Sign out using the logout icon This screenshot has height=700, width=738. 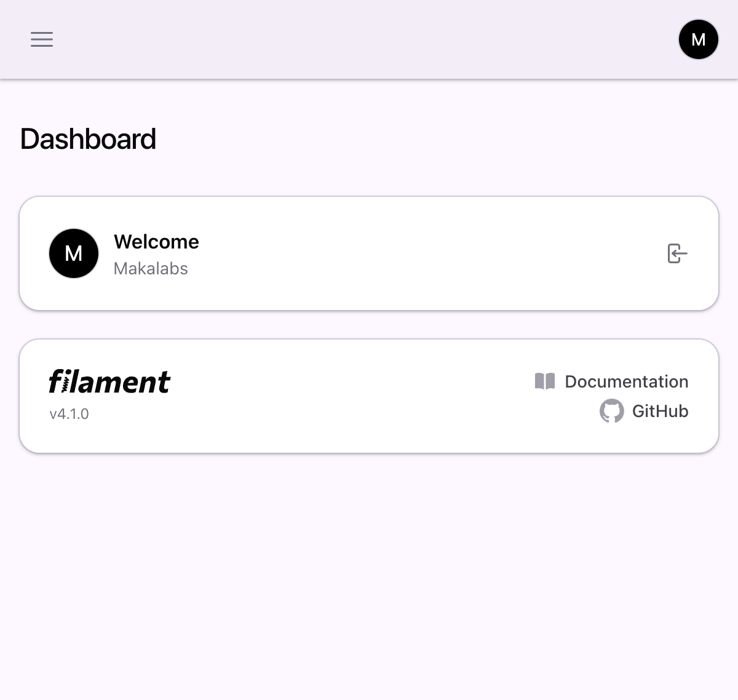point(677,253)
